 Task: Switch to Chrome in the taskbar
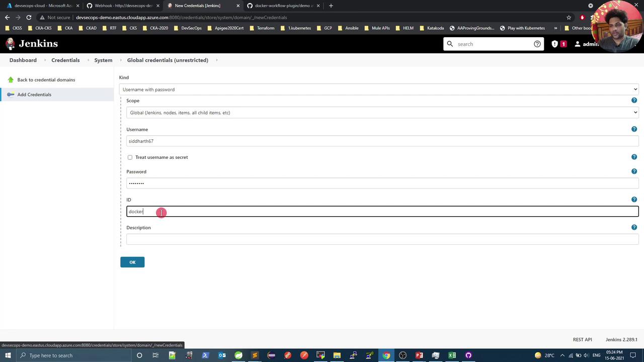pos(386,355)
